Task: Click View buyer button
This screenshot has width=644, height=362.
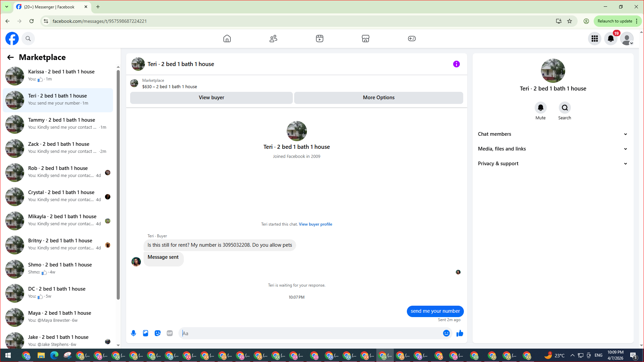Action: [x=211, y=98]
